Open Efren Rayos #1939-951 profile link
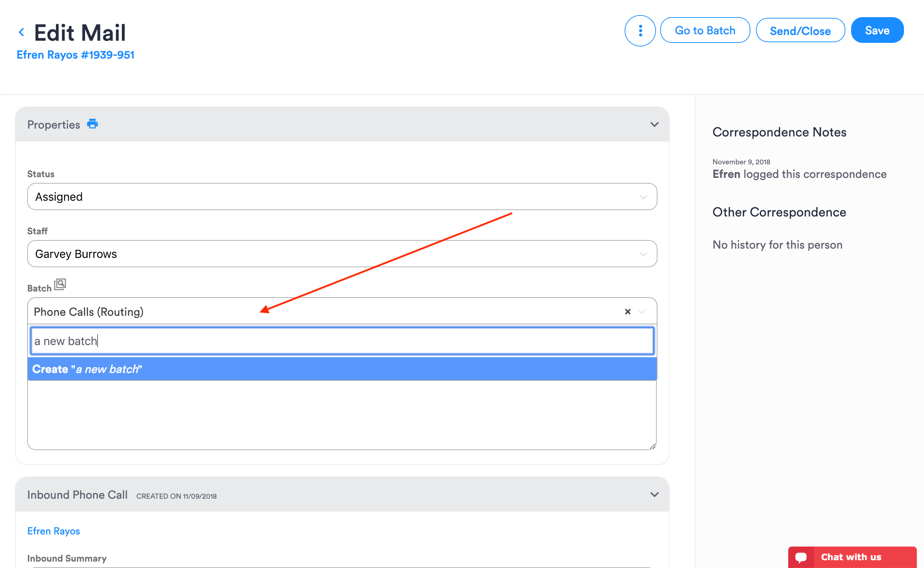This screenshot has height=568, width=924. click(75, 55)
